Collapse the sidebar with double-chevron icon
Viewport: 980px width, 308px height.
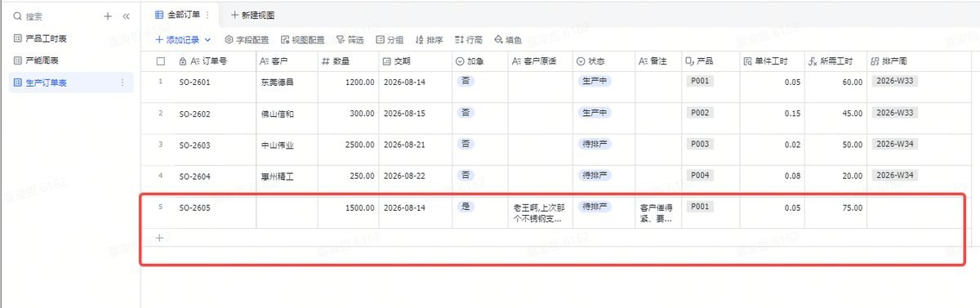click(126, 16)
